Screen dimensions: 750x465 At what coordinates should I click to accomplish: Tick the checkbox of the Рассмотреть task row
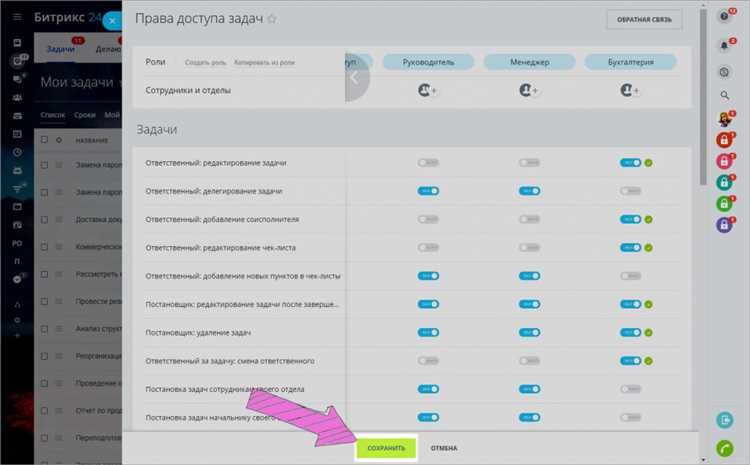pos(44,274)
